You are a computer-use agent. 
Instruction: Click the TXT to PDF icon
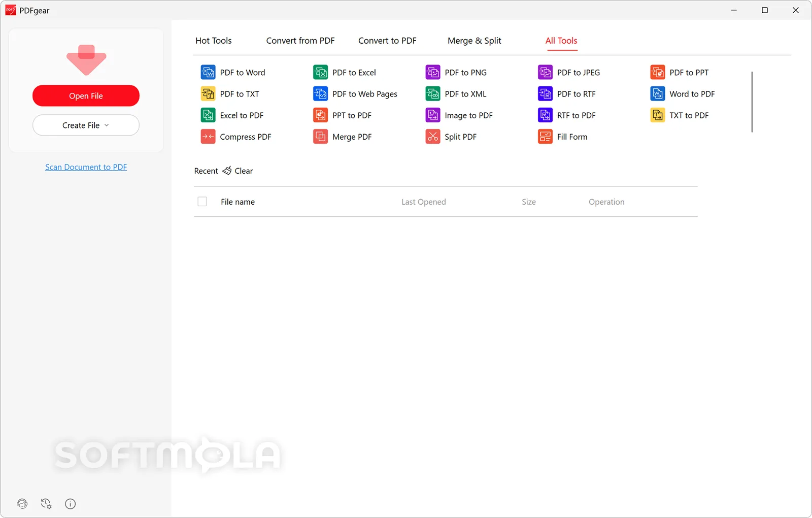point(658,115)
